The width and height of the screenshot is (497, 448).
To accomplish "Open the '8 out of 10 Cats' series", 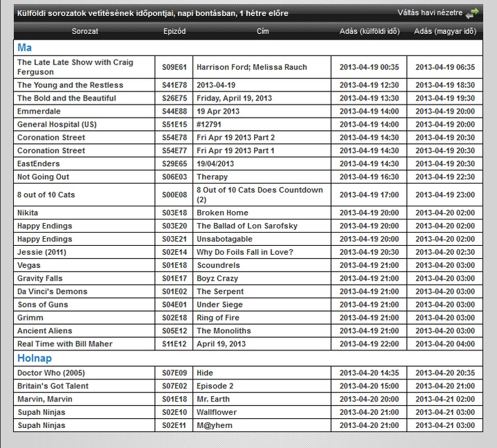I will [x=46, y=195].
